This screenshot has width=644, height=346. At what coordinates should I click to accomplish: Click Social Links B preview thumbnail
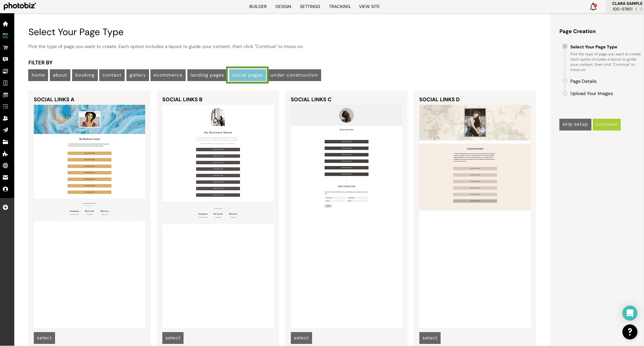pyautogui.click(x=218, y=216)
